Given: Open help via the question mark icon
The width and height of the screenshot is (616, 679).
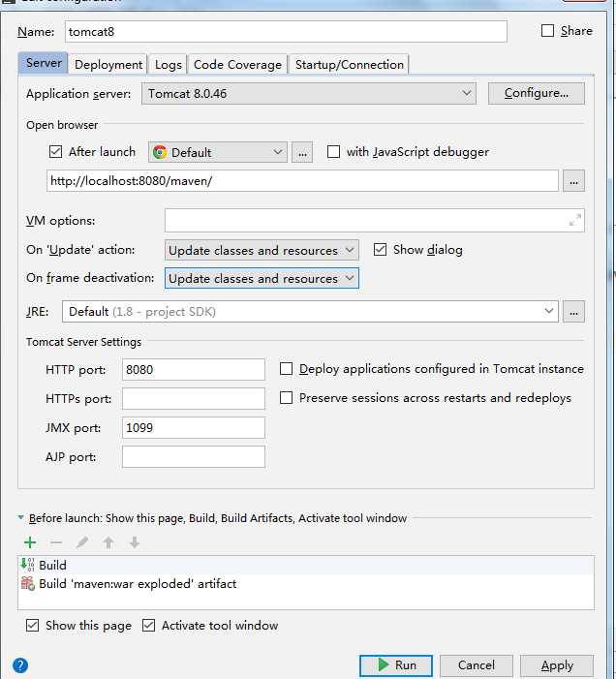Looking at the screenshot, I should click(20, 665).
